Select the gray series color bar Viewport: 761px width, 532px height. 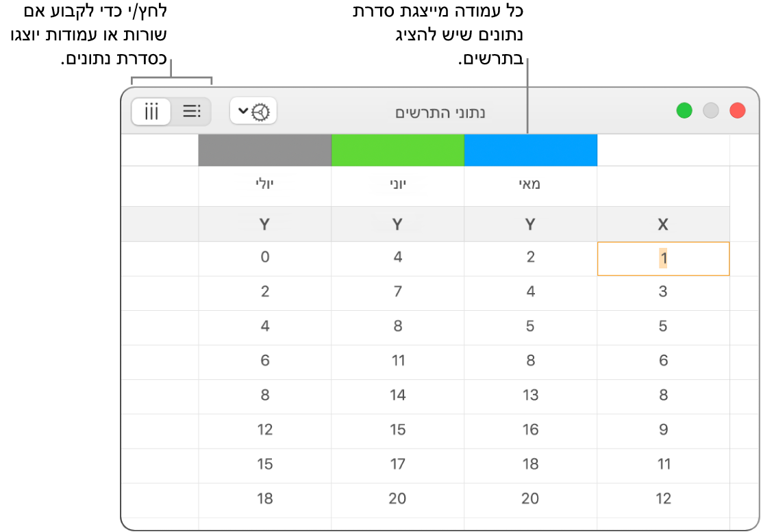pos(264,150)
